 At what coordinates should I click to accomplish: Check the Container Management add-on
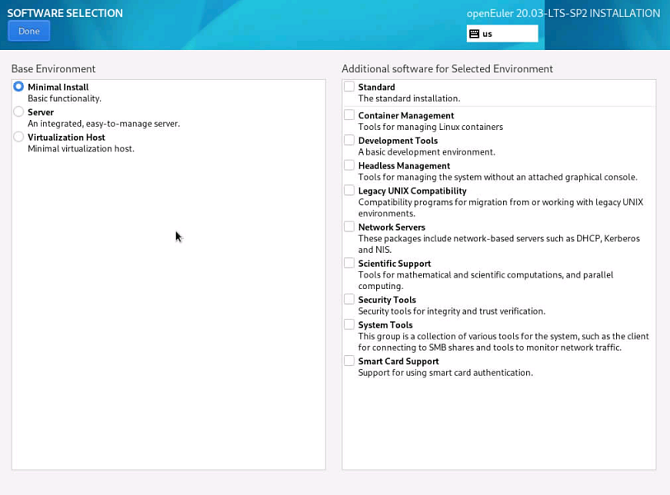coord(349,115)
